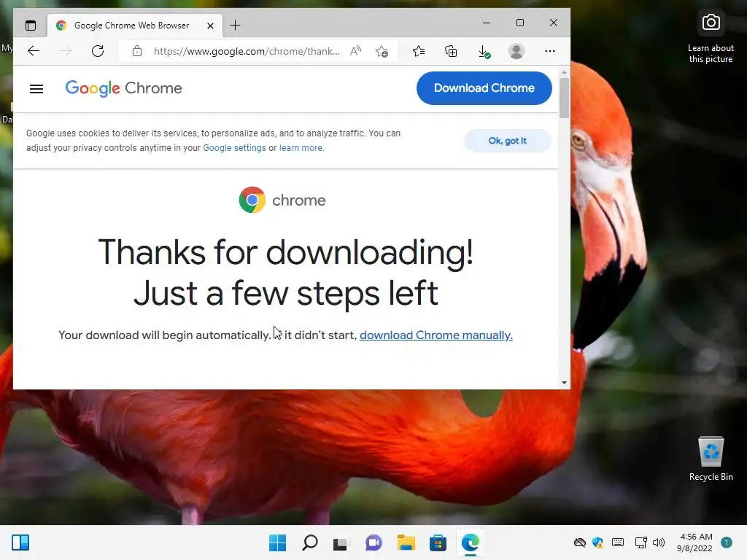The height and width of the screenshot is (560, 747).
Task: Click the OneDrive tray icon
Action: point(580,542)
